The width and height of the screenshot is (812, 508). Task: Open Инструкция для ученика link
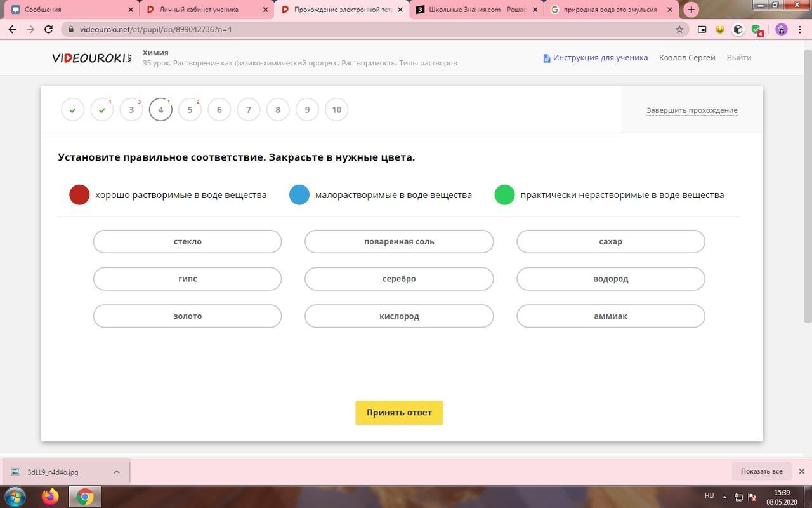(600, 58)
